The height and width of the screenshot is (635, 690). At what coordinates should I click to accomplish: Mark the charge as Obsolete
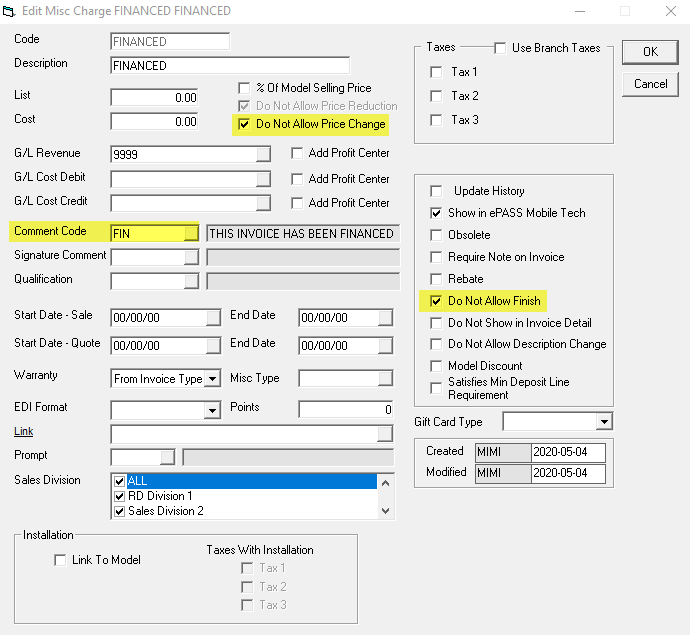pyautogui.click(x=436, y=235)
